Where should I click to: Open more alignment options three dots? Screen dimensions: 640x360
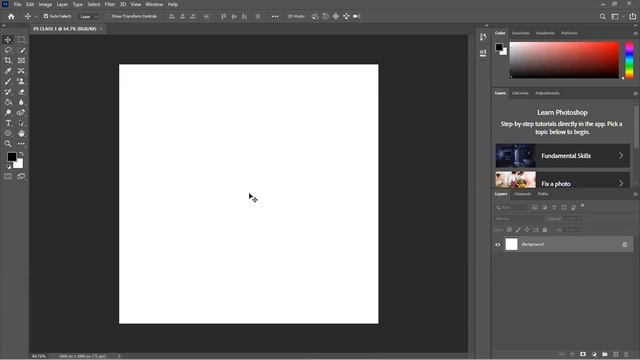tap(275, 16)
